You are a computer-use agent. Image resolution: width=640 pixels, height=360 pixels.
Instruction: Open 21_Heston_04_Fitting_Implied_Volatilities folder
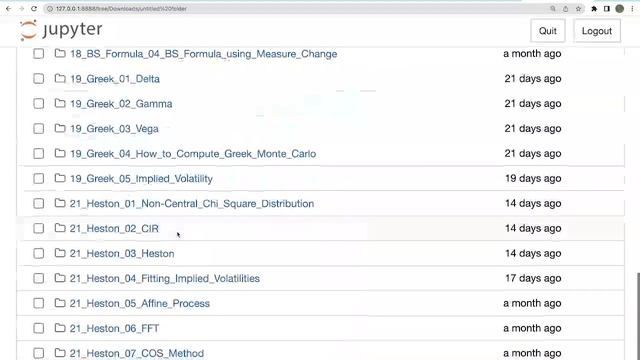pyautogui.click(x=164, y=278)
